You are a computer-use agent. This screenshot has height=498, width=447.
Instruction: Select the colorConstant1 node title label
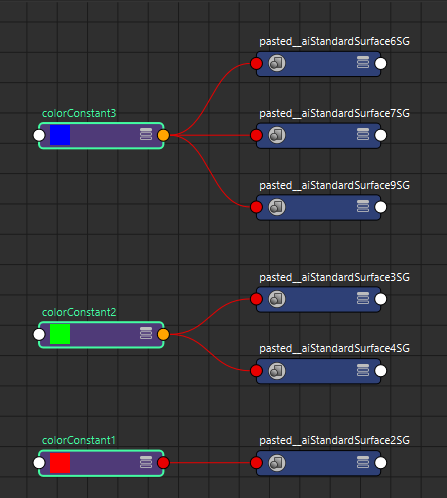pos(79,440)
